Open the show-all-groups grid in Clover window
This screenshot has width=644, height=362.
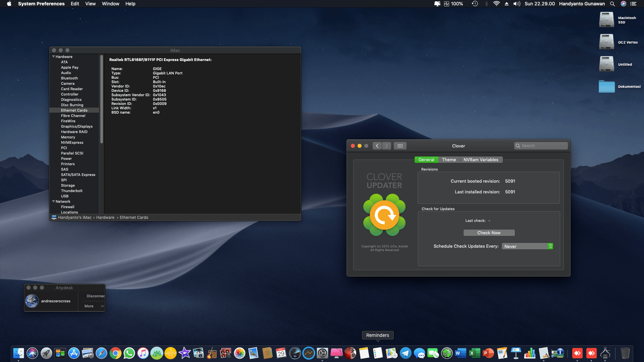tap(400, 145)
